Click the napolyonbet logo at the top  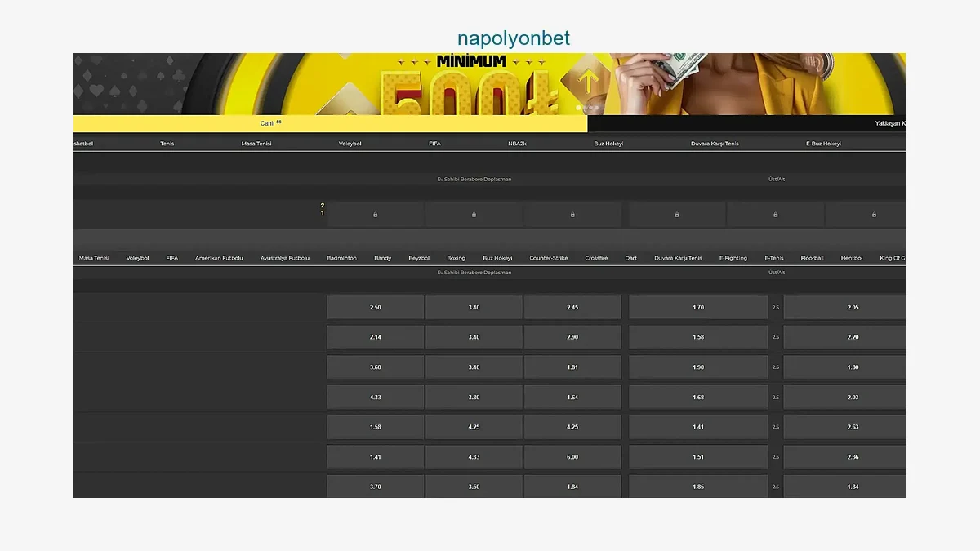(513, 38)
